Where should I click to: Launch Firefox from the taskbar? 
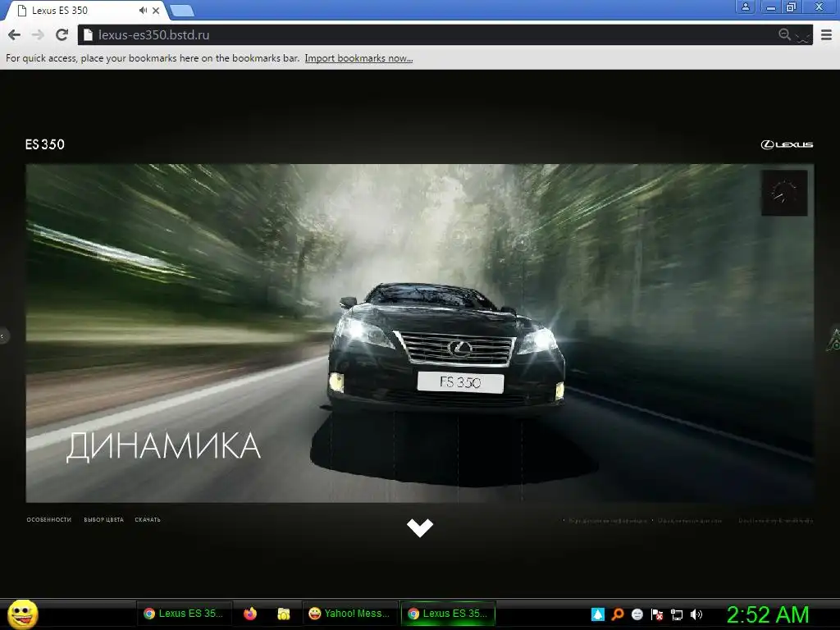pyautogui.click(x=250, y=614)
